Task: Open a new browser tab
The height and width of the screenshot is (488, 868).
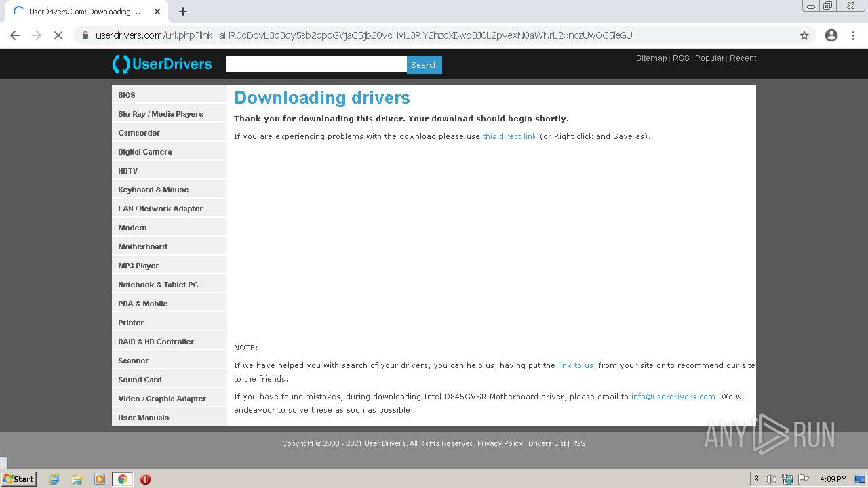Action: click(x=183, y=12)
